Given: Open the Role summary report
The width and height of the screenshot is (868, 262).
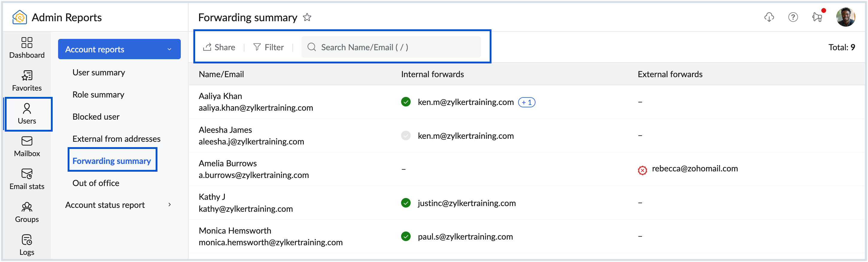Looking at the screenshot, I should tap(98, 95).
